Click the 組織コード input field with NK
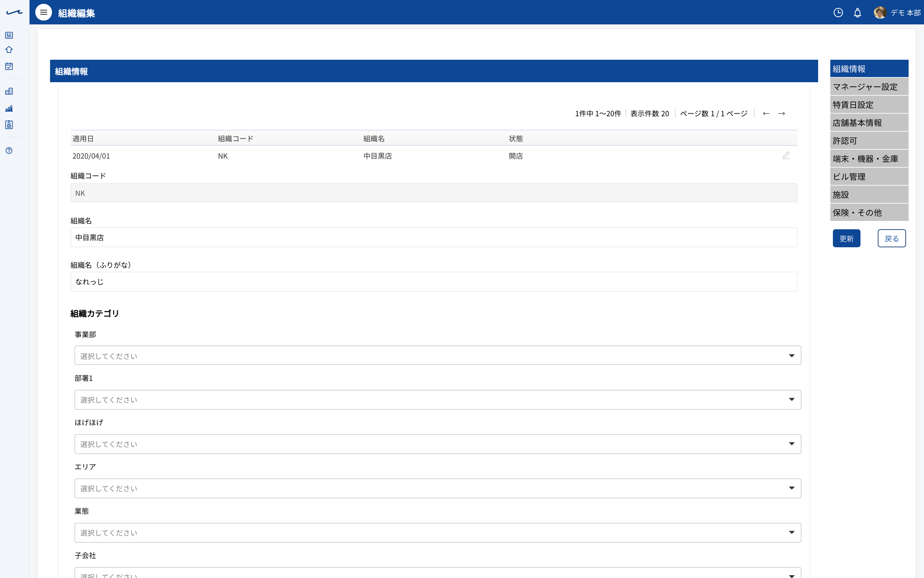The image size is (924, 578). (x=434, y=193)
